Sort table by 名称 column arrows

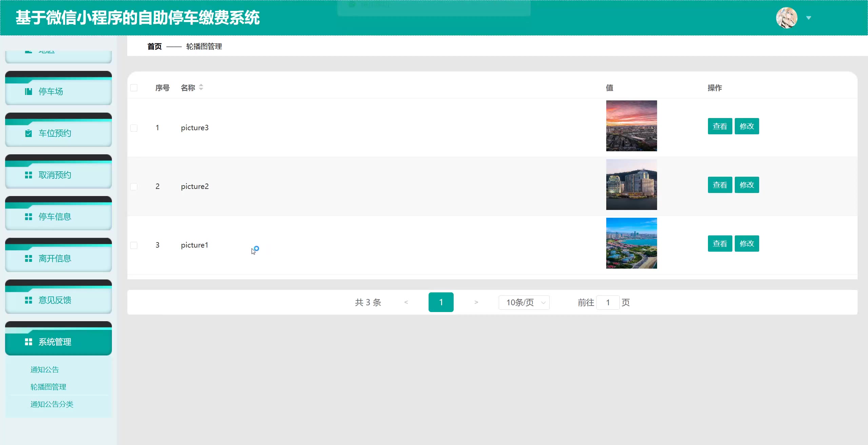click(201, 88)
